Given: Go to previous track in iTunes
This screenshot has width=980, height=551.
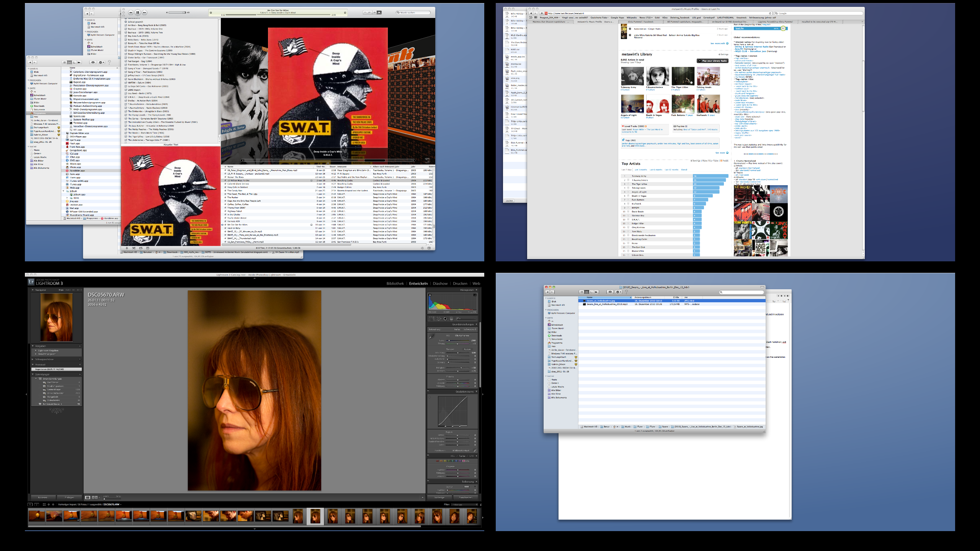Looking at the screenshot, I should pyautogui.click(x=131, y=13).
